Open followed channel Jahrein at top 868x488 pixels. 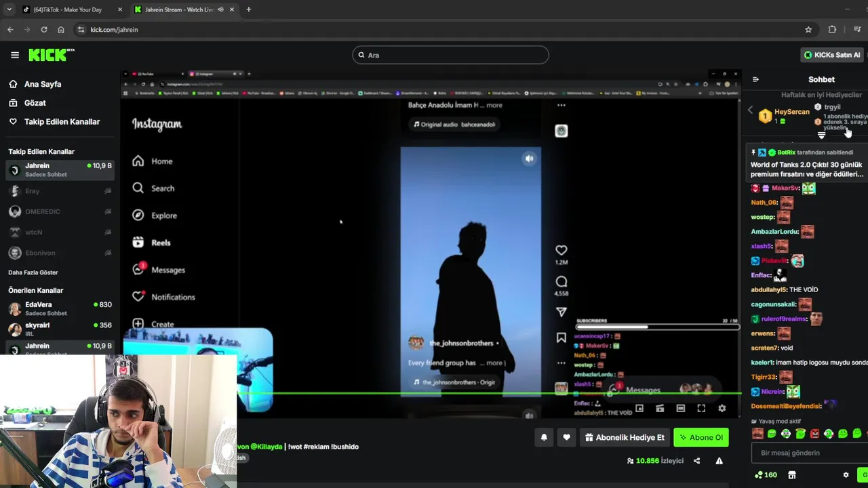60,169
